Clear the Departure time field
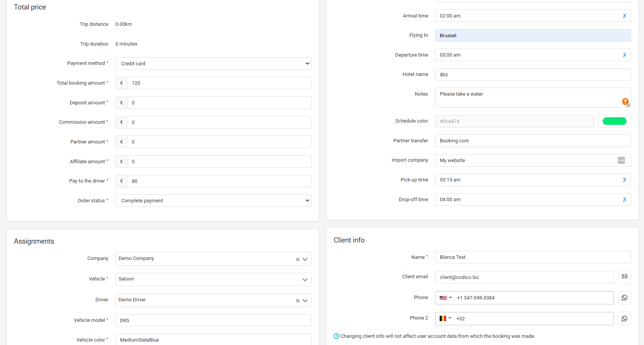The image size is (644, 345). point(624,55)
